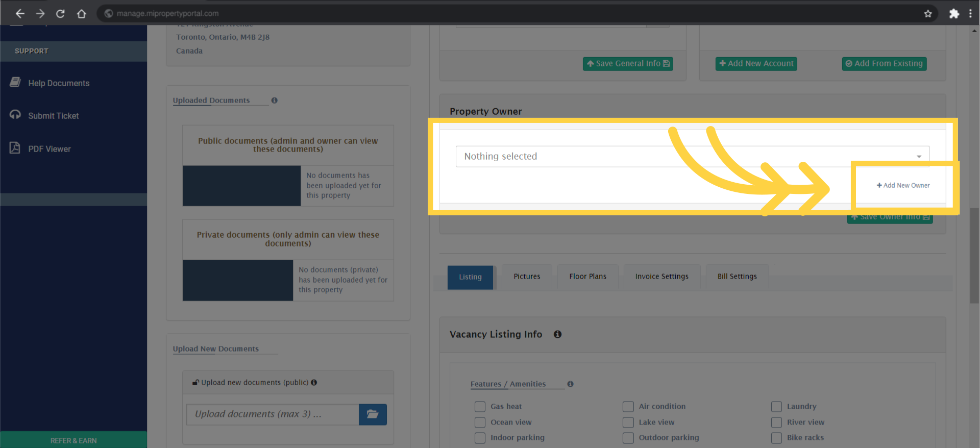This screenshot has width=980, height=448.
Task: Click info icon beside Features / Amenities
Action: tap(570, 384)
